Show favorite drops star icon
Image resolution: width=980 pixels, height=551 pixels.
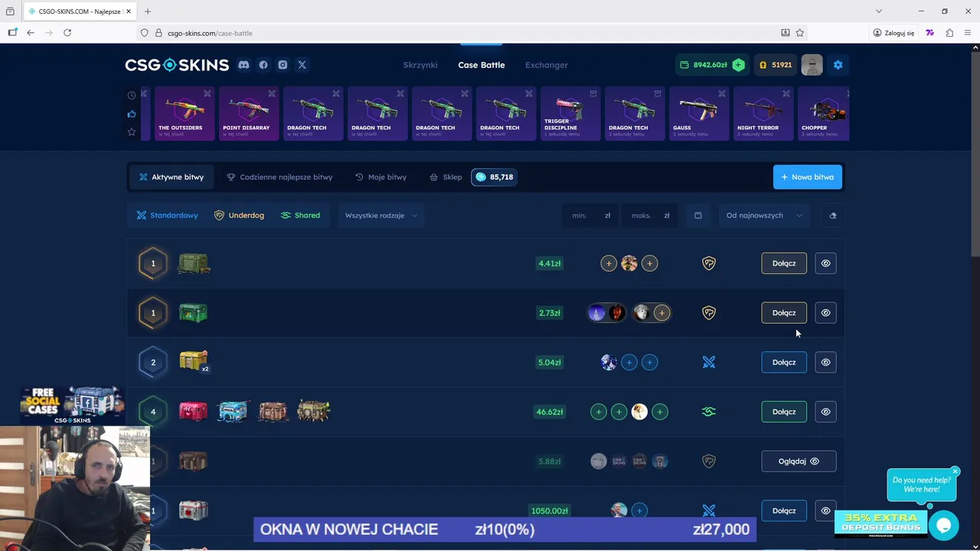[x=132, y=132]
